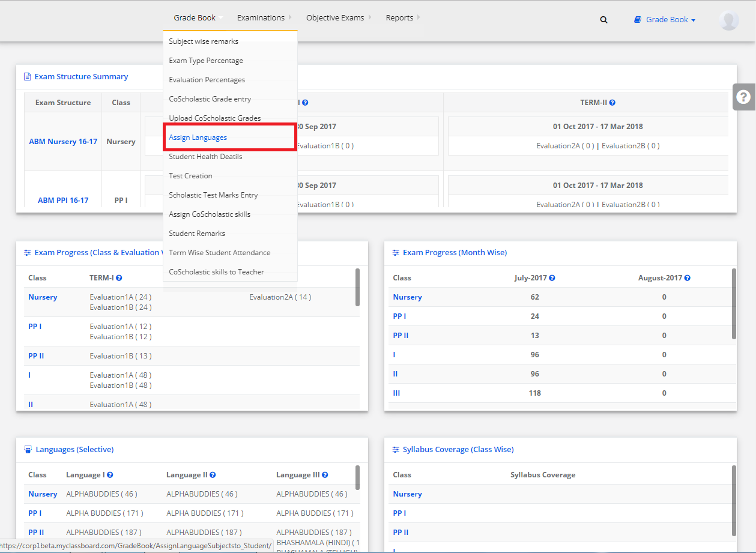Click the Exam Progress Month Wise scrollbar
This screenshot has width=756, height=553.
734,303
